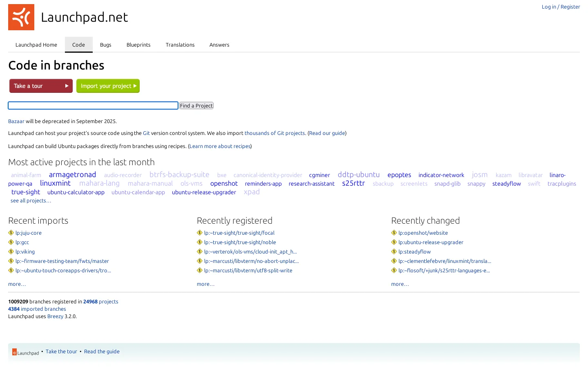Switch to the Bugs tab
Screen dimensions: 588x368
pos(106,45)
